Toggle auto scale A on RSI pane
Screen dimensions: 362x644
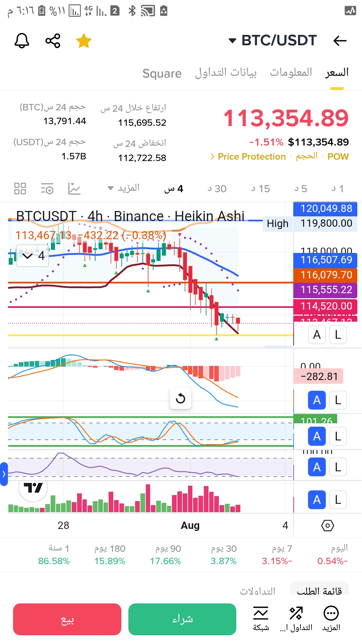click(x=317, y=467)
